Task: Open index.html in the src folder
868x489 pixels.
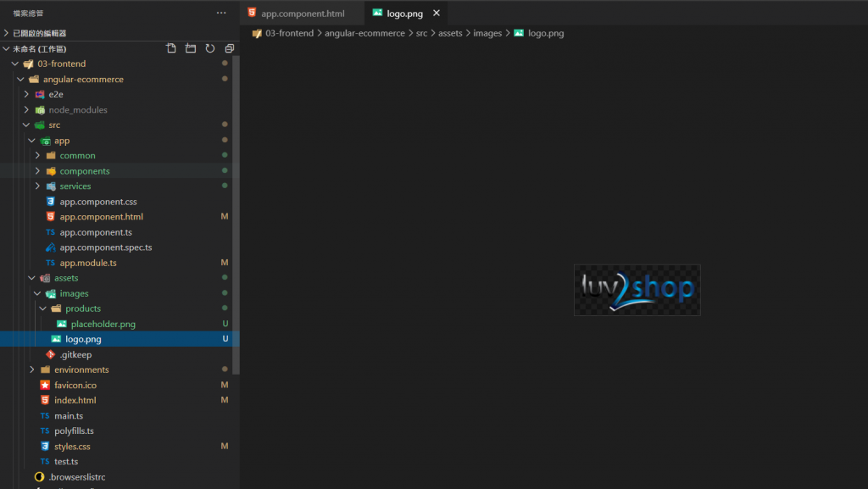Action: point(75,400)
